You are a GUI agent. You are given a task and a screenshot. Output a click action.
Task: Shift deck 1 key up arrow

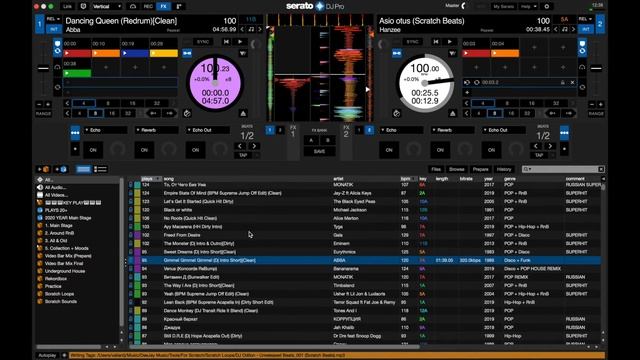coord(260,29)
